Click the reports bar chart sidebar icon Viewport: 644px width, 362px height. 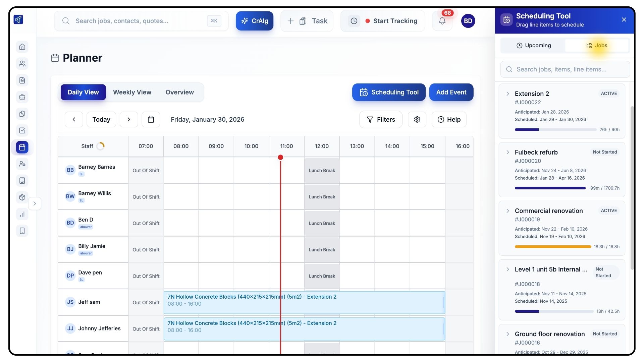[22, 214]
